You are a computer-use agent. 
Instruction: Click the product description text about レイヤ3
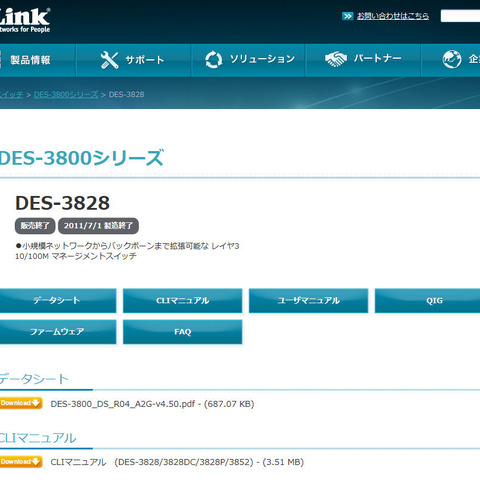pos(127,251)
